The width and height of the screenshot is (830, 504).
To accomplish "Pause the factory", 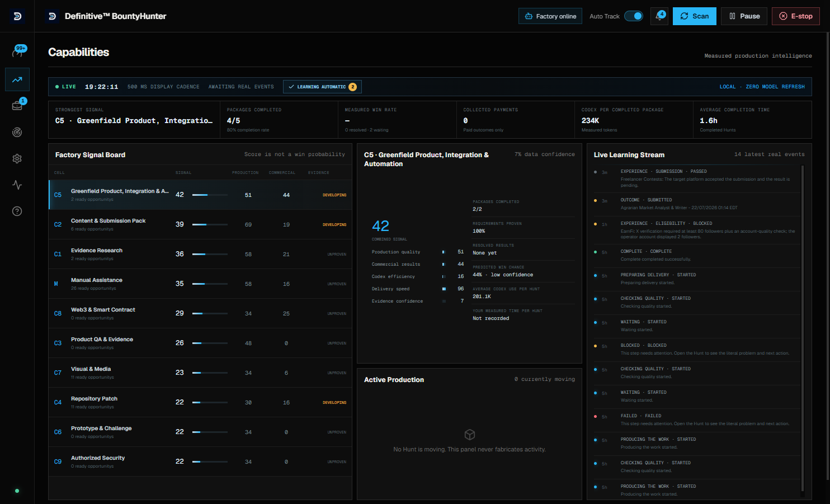I will [x=744, y=16].
